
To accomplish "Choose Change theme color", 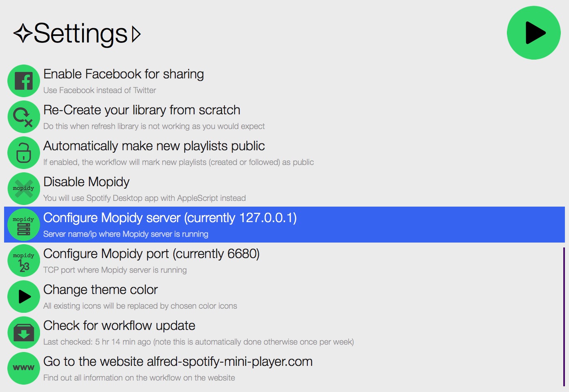I will click(x=284, y=296).
